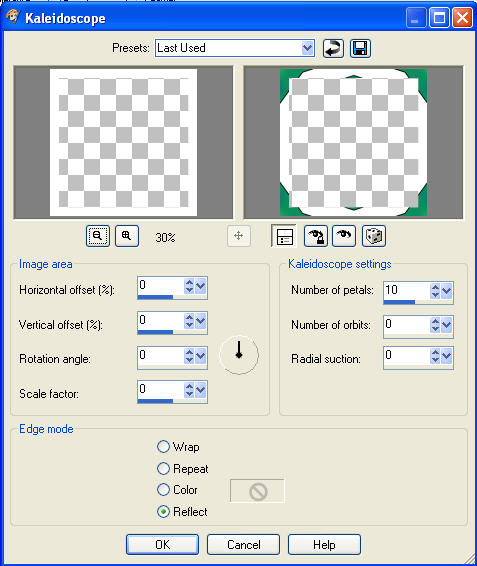Click the rotation angle dial

pos(239,355)
